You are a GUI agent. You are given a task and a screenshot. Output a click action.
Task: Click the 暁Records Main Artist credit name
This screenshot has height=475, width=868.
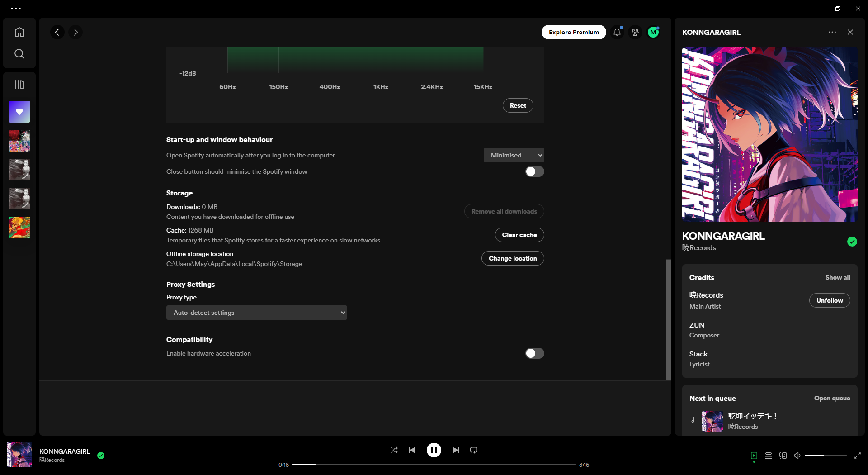[x=706, y=295]
